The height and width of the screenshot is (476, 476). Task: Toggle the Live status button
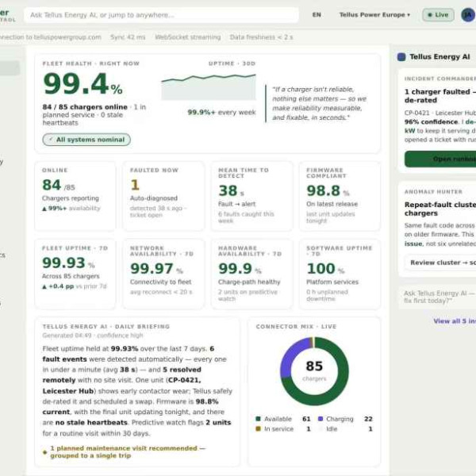click(x=438, y=15)
